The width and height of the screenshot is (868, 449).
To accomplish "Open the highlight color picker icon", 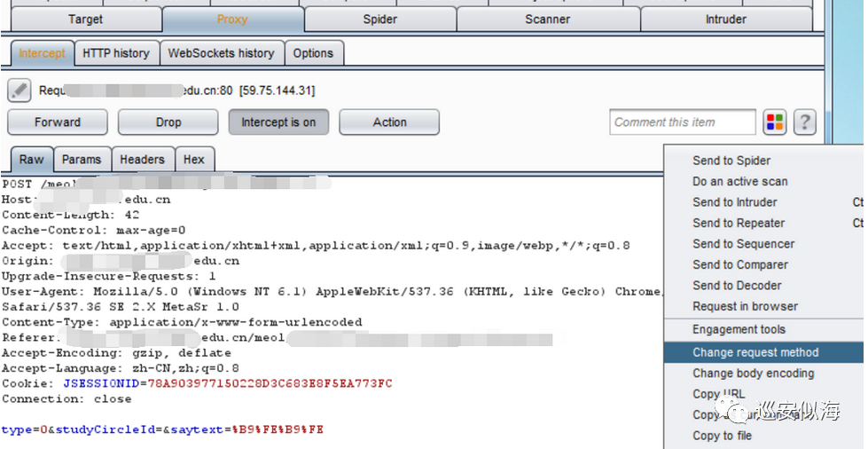I will pos(774,122).
